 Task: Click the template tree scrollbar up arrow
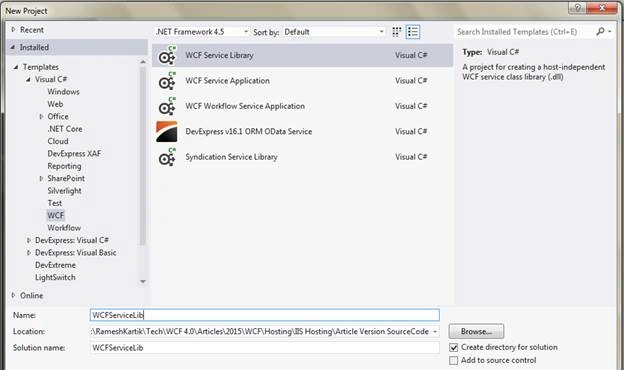pos(143,62)
